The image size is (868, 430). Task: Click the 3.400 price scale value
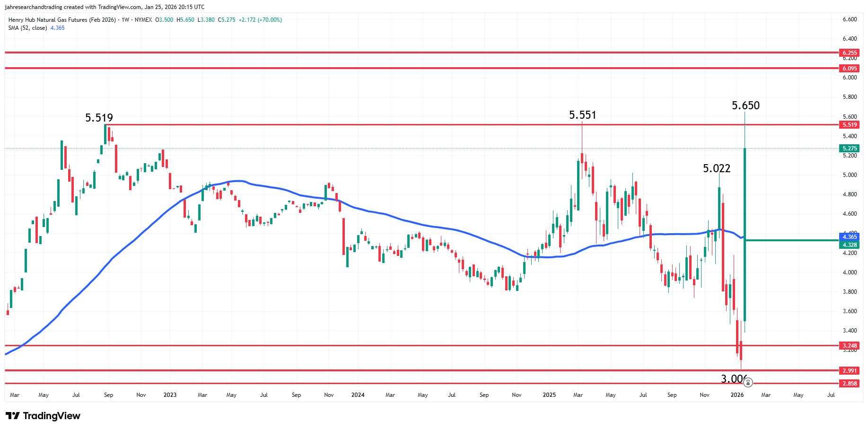[x=850, y=331]
